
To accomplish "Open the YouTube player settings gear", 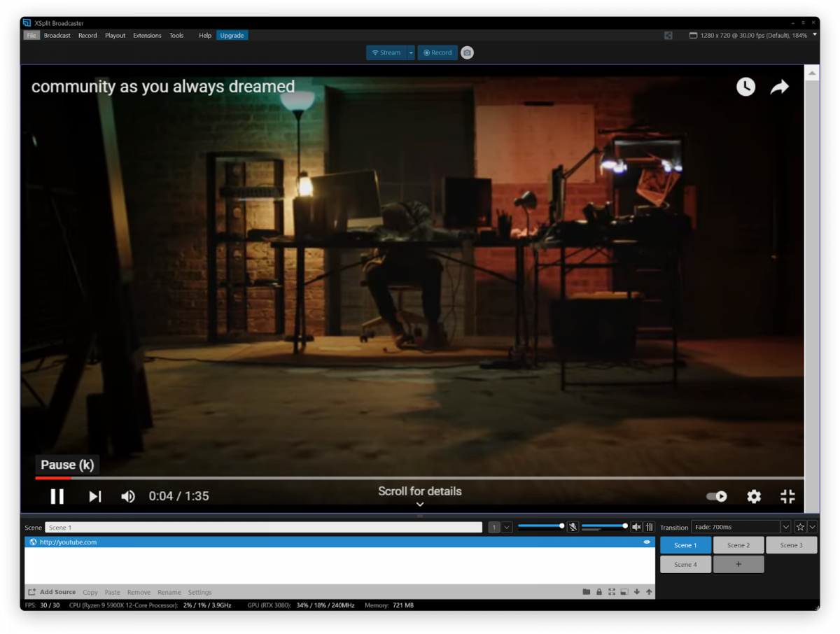I will click(x=754, y=496).
